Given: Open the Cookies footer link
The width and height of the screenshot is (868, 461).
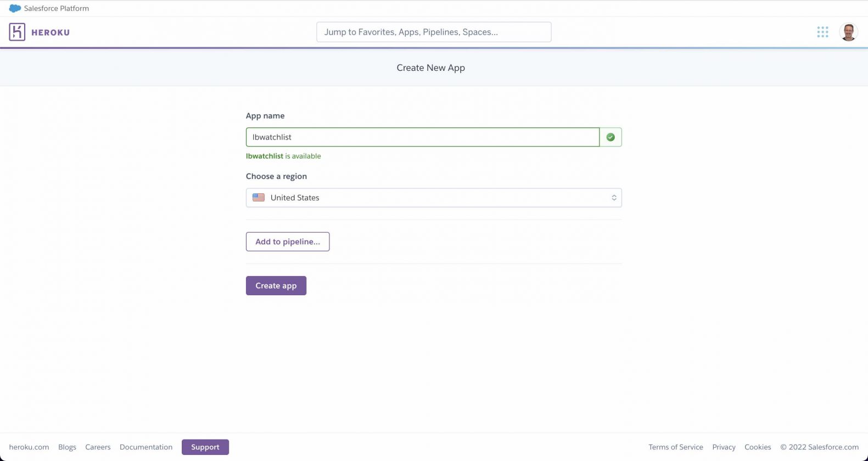Looking at the screenshot, I should click(x=758, y=447).
